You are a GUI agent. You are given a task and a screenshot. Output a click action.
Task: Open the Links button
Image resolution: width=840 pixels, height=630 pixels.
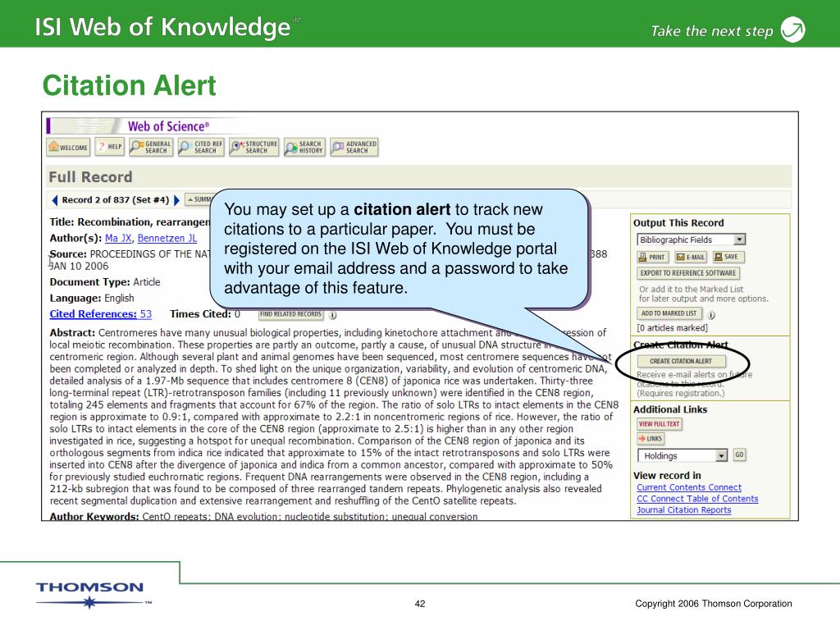click(651, 439)
